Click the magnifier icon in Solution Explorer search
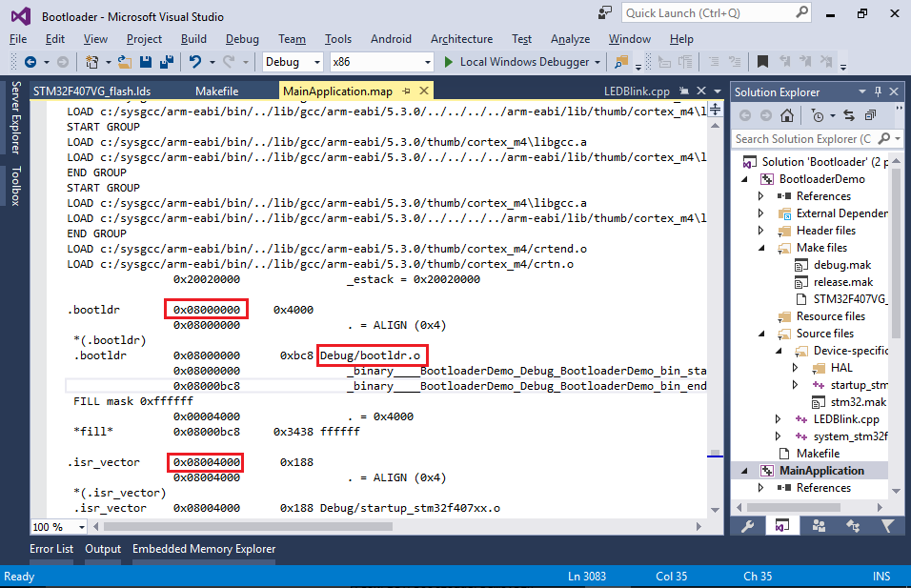The width and height of the screenshot is (911, 588). coord(883,139)
